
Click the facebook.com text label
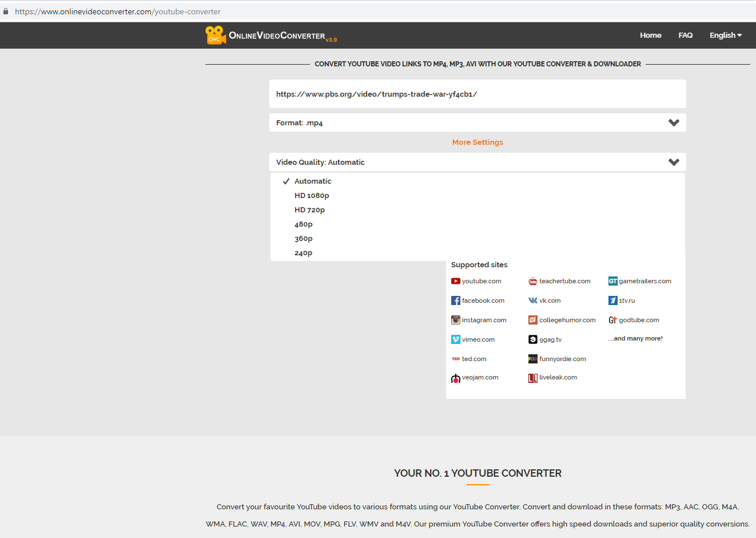coord(483,300)
